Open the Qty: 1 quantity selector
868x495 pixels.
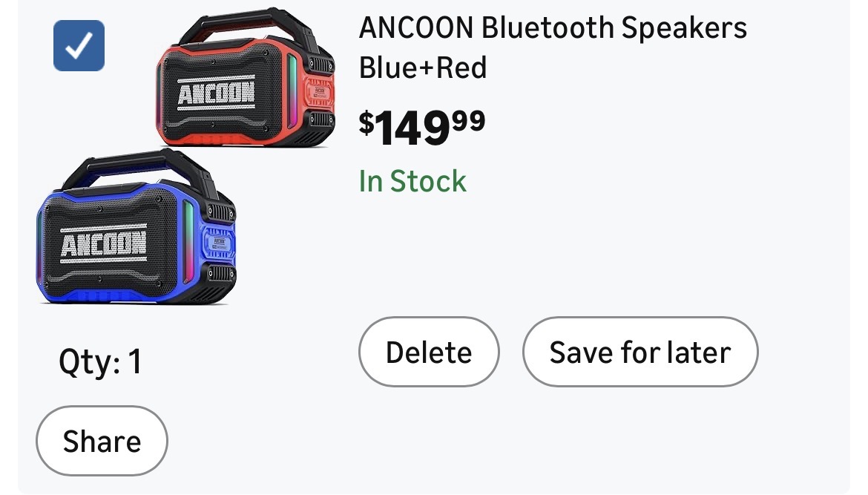tap(100, 362)
